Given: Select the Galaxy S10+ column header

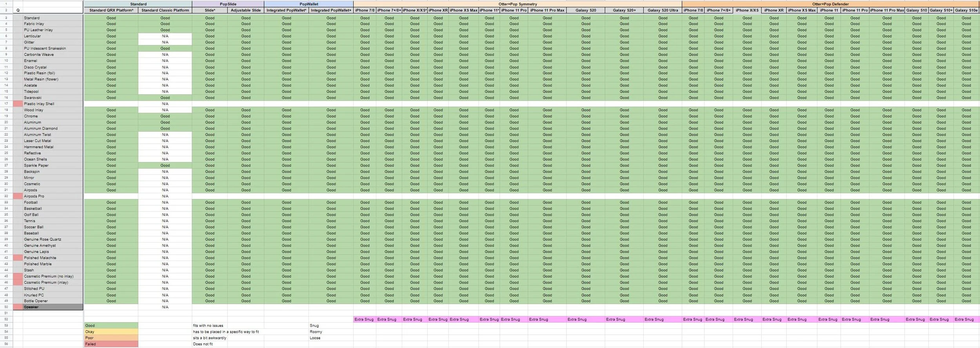Looking at the screenshot, I should pyautogui.click(x=941, y=10).
